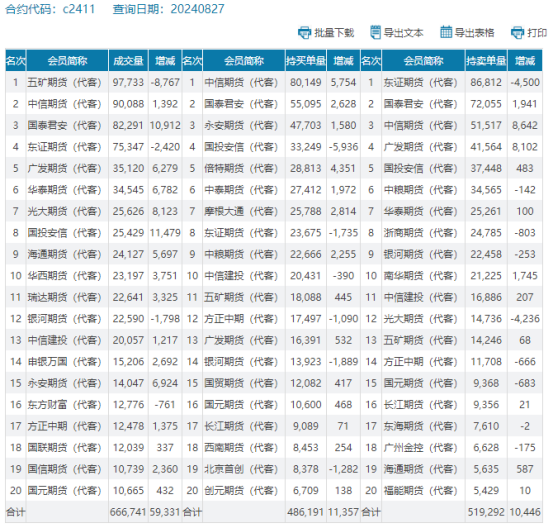Click the short position value 34,565
Image resolution: width=554 pixels, height=528 pixels.
coord(486,190)
